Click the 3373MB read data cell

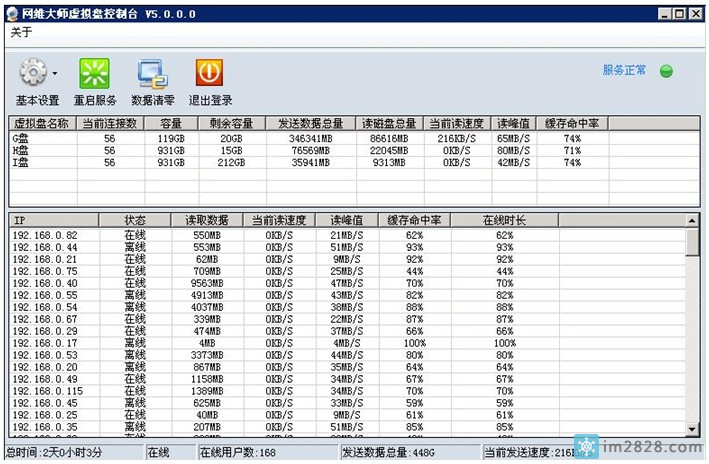pyautogui.click(x=207, y=355)
